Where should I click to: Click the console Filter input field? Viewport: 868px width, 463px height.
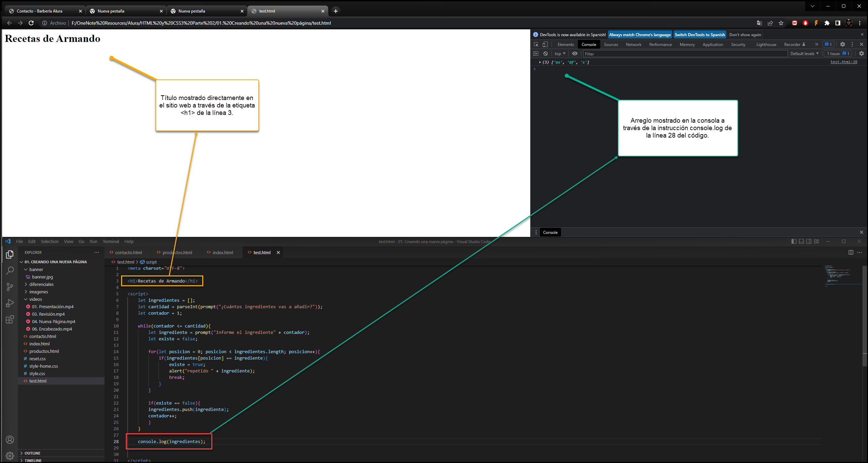pos(685,53)
